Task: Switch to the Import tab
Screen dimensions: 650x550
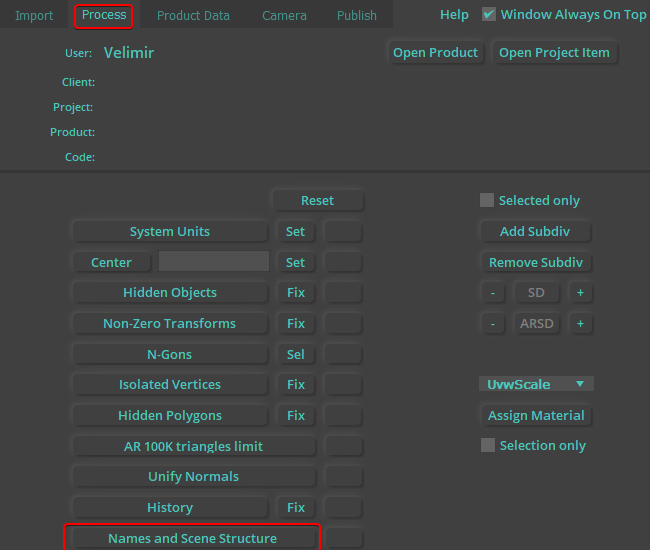Action: pos(34,15)
